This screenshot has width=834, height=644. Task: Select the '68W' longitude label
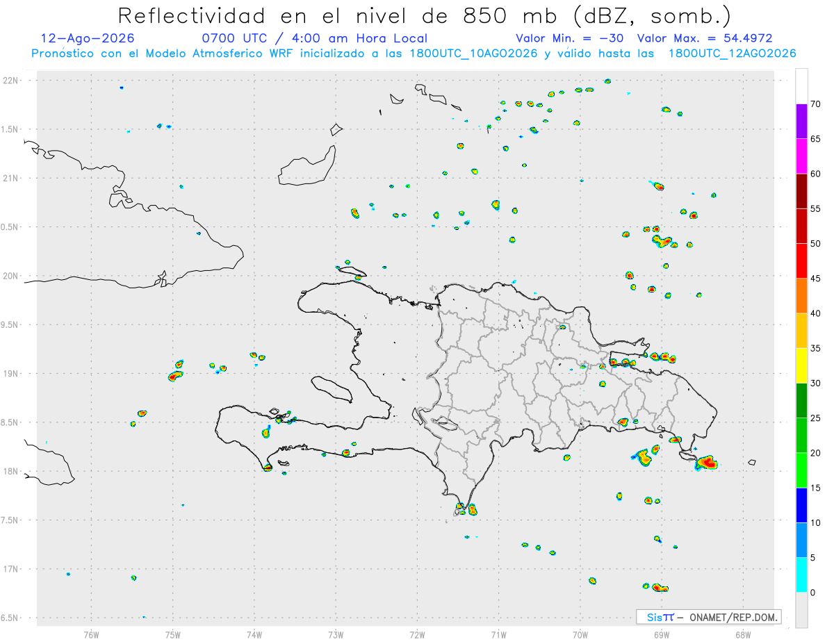pyautogui.click(x=743, y=634)
